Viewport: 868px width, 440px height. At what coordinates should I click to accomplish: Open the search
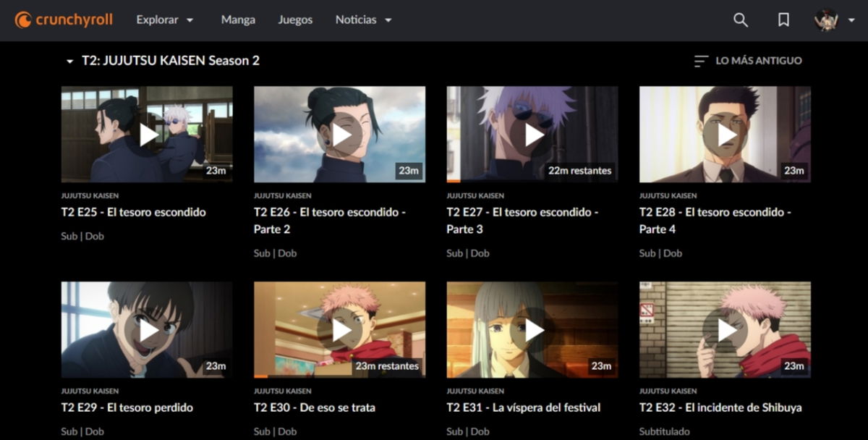pyautogui.click(x=740, y=20)
